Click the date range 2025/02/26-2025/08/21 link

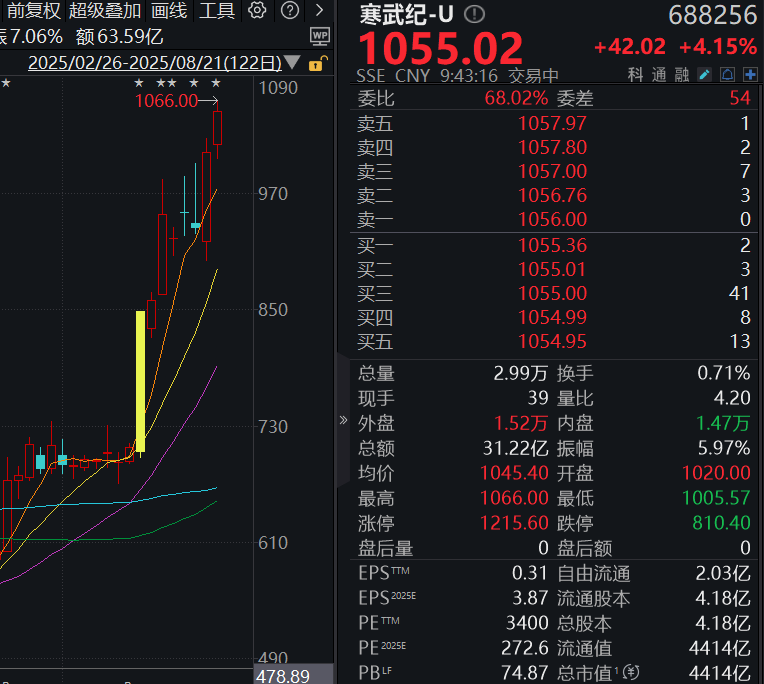click(x=155, y=63)
